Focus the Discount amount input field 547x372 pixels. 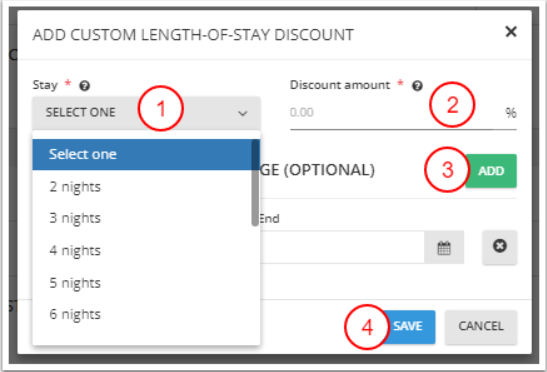pos(394,113)
